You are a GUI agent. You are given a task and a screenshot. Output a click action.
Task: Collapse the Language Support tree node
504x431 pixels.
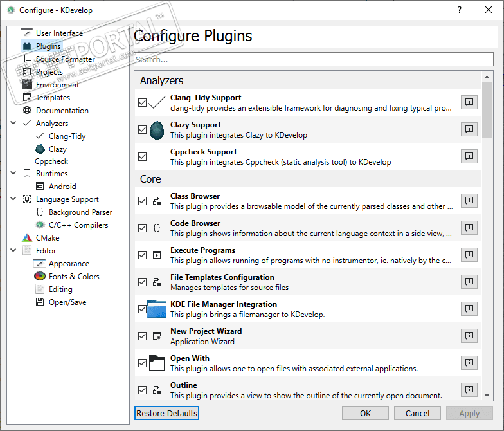coord(14,199)
